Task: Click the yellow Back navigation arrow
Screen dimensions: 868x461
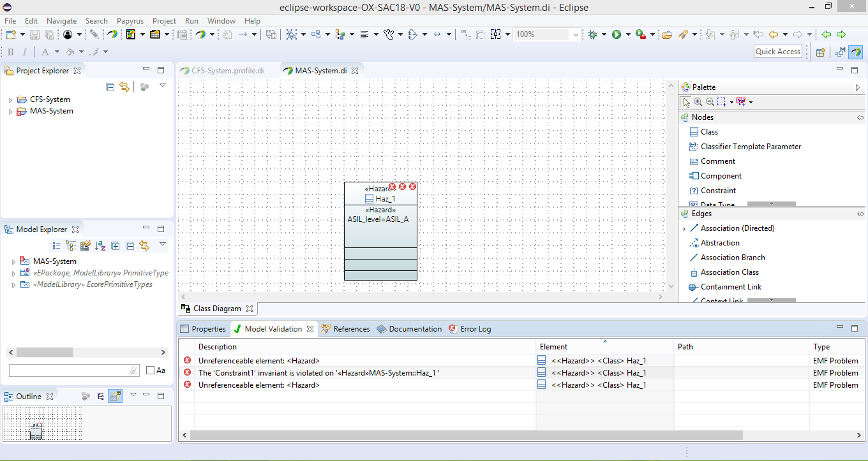Action: pos(774,34)
